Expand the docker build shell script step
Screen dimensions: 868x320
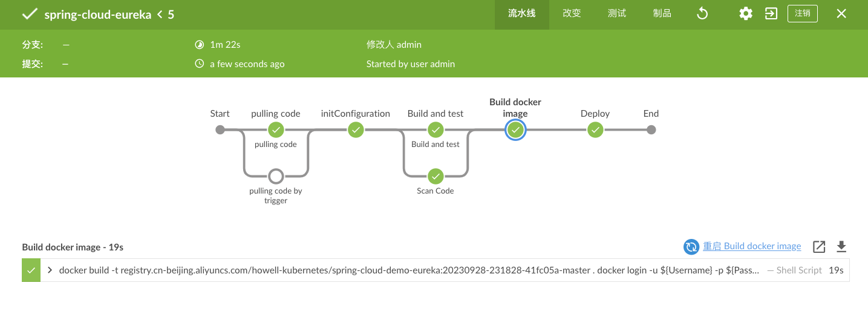pos(50,270)
